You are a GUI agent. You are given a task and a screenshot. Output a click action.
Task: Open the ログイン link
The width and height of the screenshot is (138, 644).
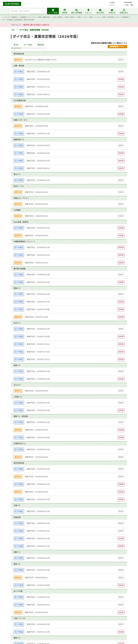113,5
